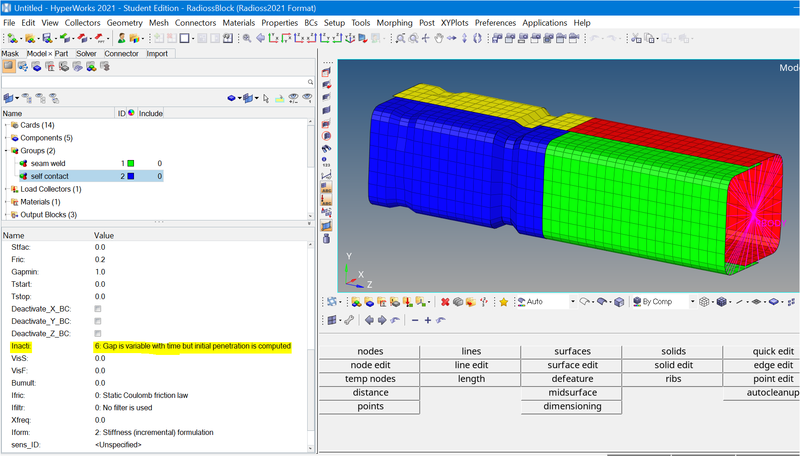The width and height of the screenshot is (800, 456).
Task: Switch to the Solver tab
Action: coord(86,54)
